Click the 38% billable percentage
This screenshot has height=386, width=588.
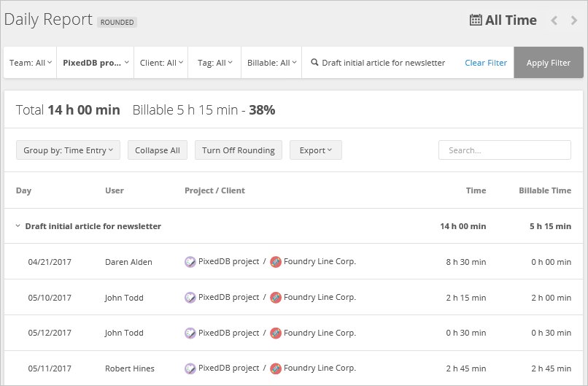point(262,110)
